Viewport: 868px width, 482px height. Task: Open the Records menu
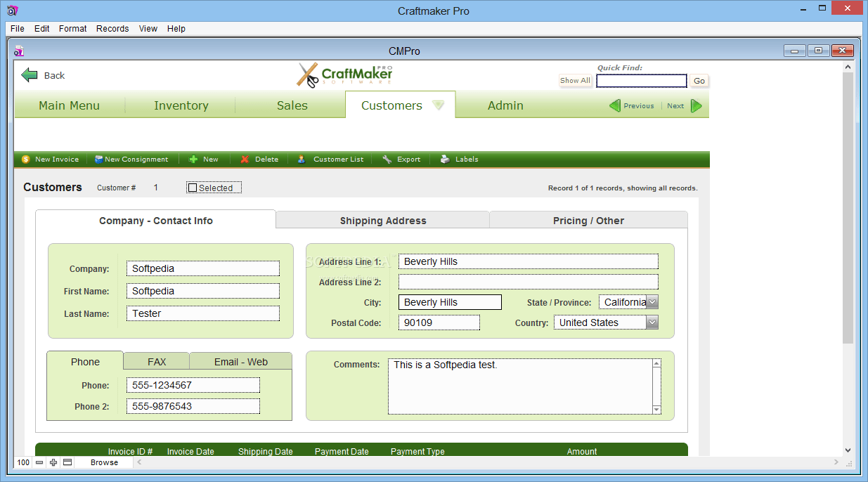click(x=112, y=29)
